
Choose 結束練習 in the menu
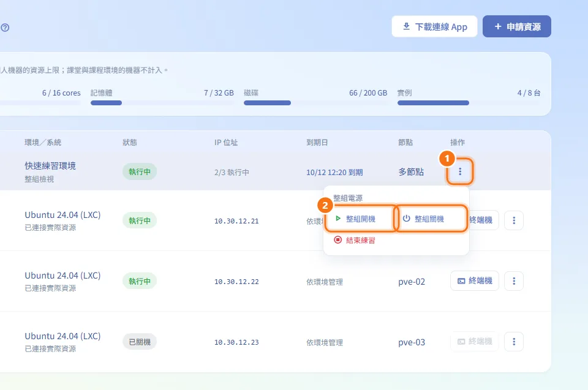[355, 240]
